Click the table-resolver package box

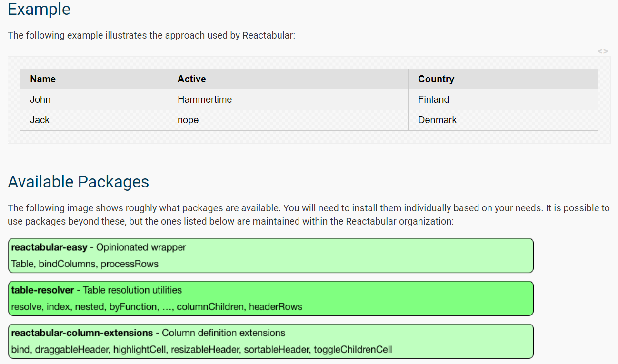[271, 298]
